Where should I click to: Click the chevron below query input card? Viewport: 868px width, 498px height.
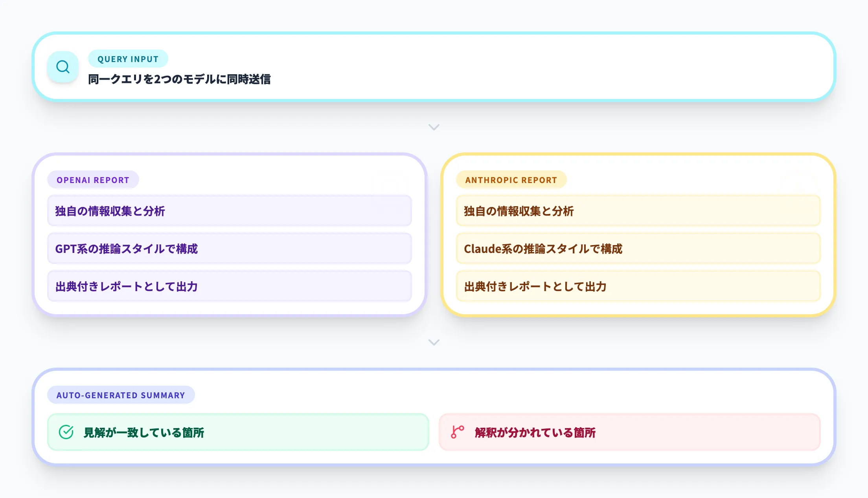434,127
